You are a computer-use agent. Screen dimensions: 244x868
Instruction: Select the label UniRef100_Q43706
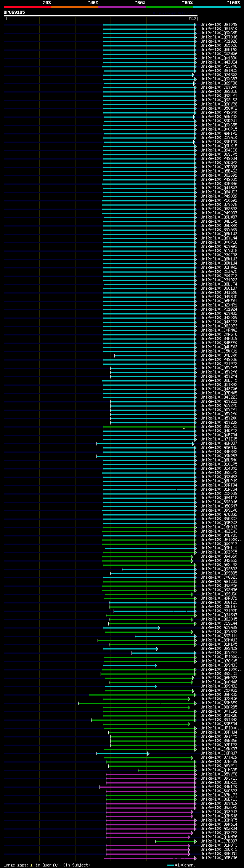tap(219, 389)
